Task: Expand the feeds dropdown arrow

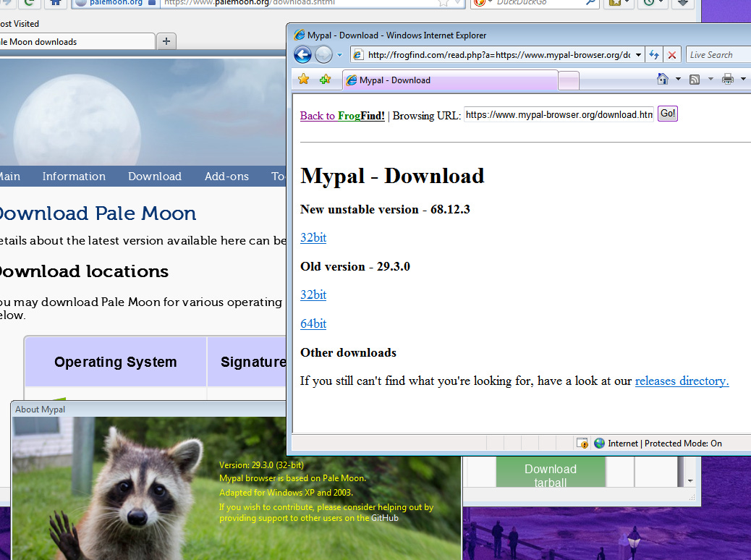Action: pyautogui.click(x=710, y=79)
